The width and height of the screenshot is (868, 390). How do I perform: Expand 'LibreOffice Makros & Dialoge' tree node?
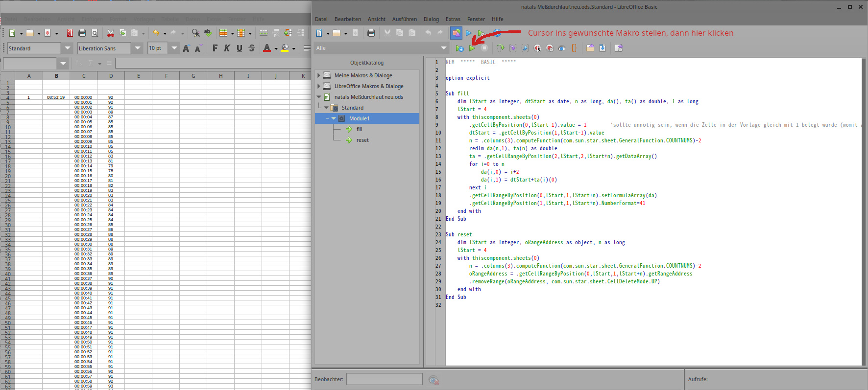point(318,86)
